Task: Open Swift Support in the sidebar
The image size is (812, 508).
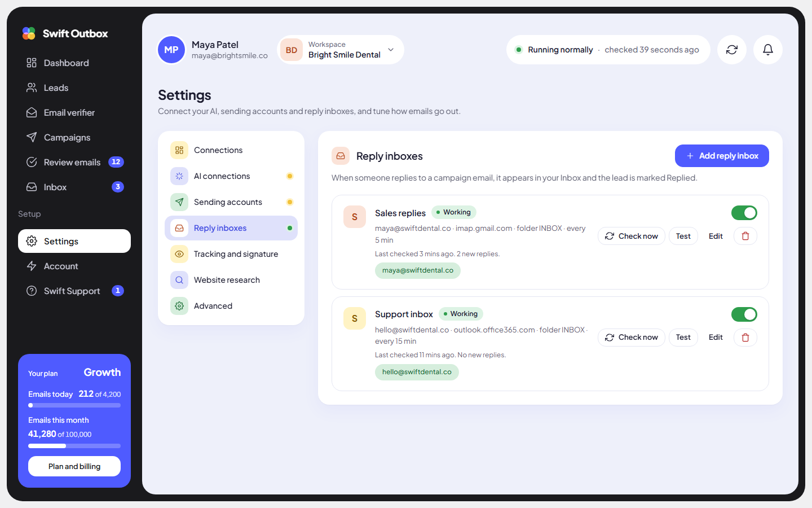Action: pos(74,291)
